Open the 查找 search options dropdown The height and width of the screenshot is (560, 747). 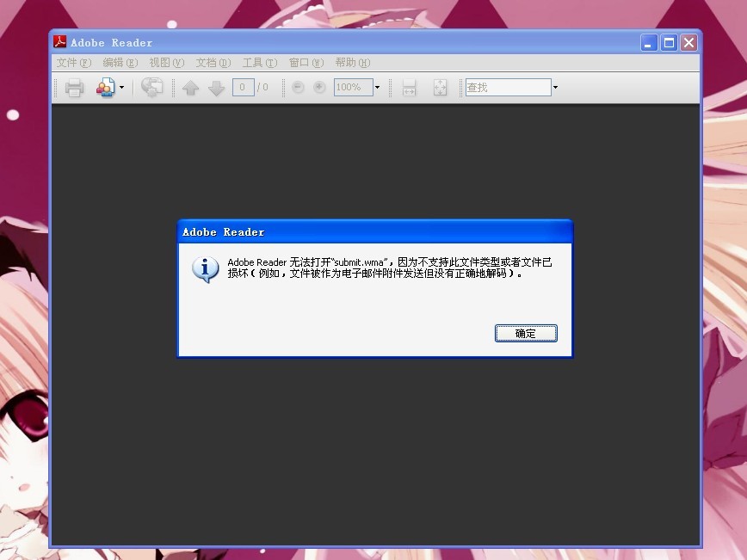(x=555, y=87)
